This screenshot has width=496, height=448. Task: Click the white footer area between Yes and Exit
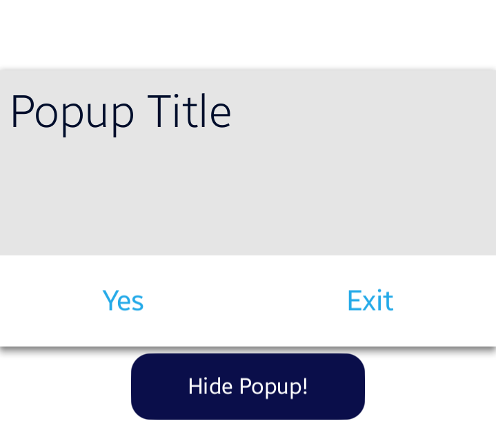pos(247,301)
